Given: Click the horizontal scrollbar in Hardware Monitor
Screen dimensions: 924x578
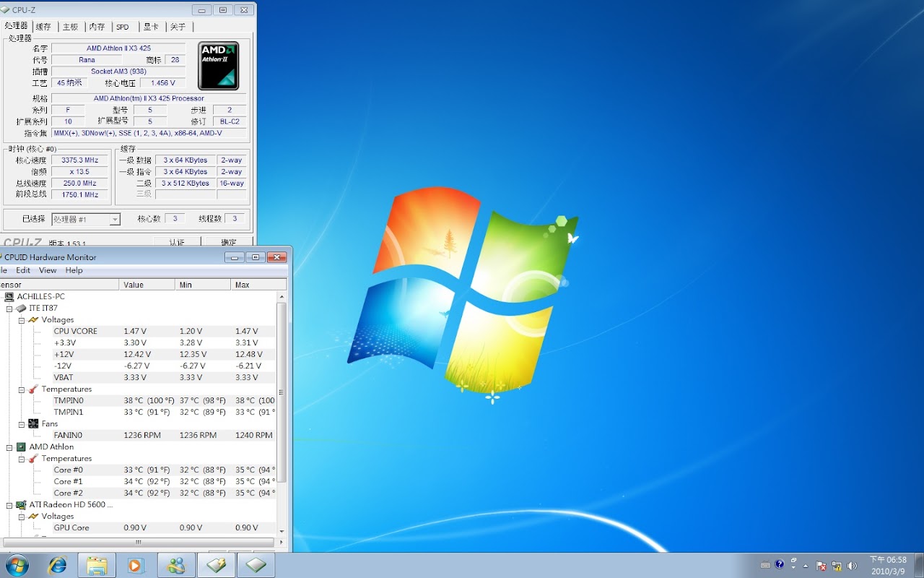Looking at the screenshot, I should tap(139, 542).
